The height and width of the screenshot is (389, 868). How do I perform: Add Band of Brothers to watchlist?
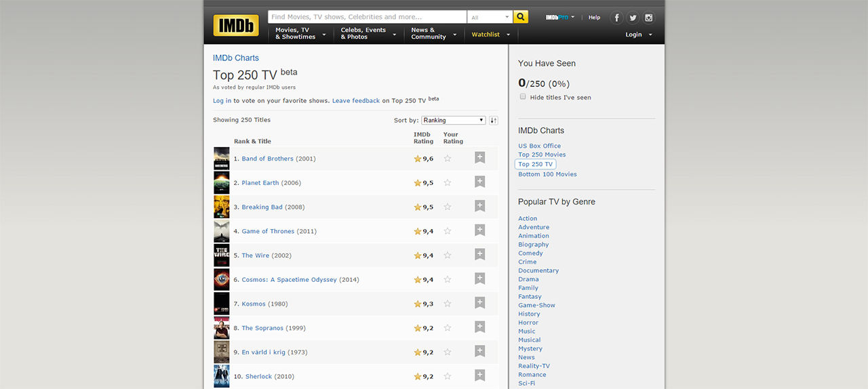coord(479,158)
